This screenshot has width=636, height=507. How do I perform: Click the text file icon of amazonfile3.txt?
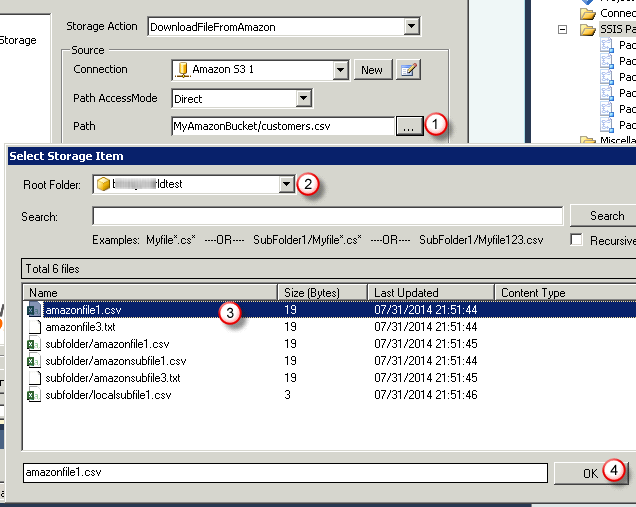(x=35, y=327)
